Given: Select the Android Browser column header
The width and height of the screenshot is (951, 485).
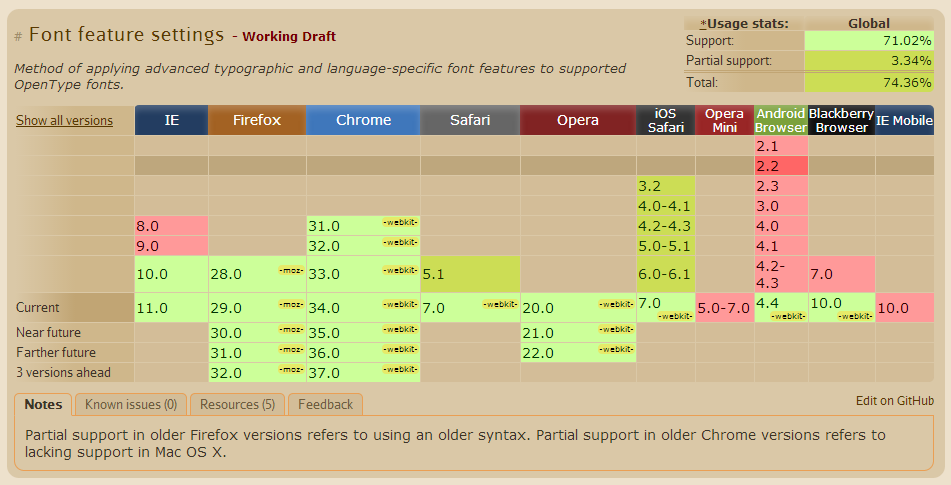Looking at the screenshot, I should point(781,120).
